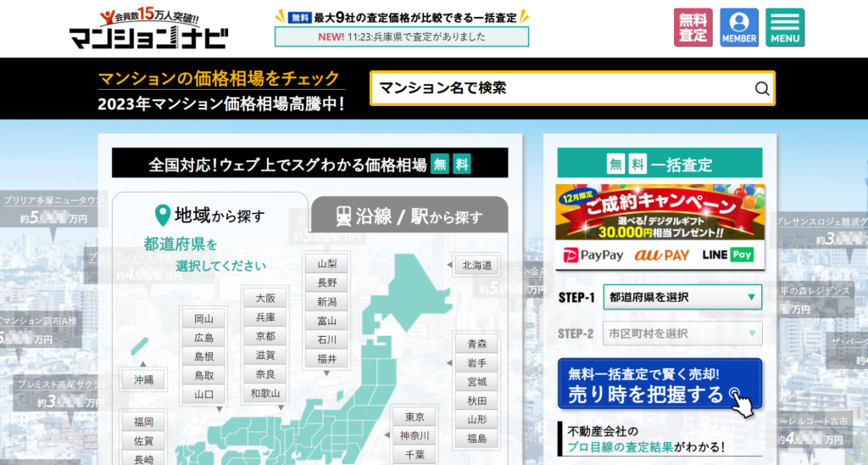Viewport: 868px width, 465px height.
Task: Select 佐賀 prefecture button
Action: pos(143,441)
